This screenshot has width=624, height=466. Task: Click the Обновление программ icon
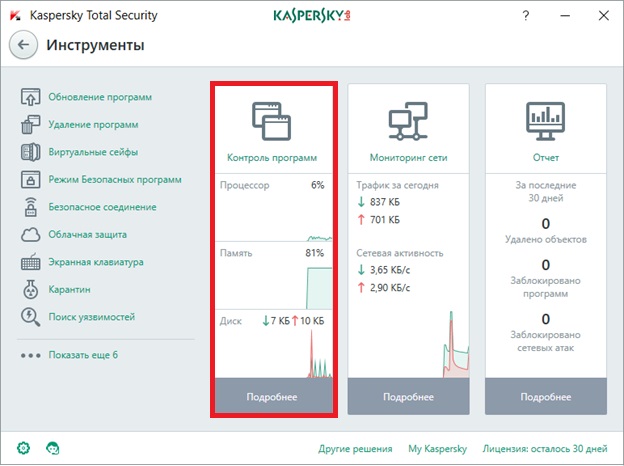30,97
